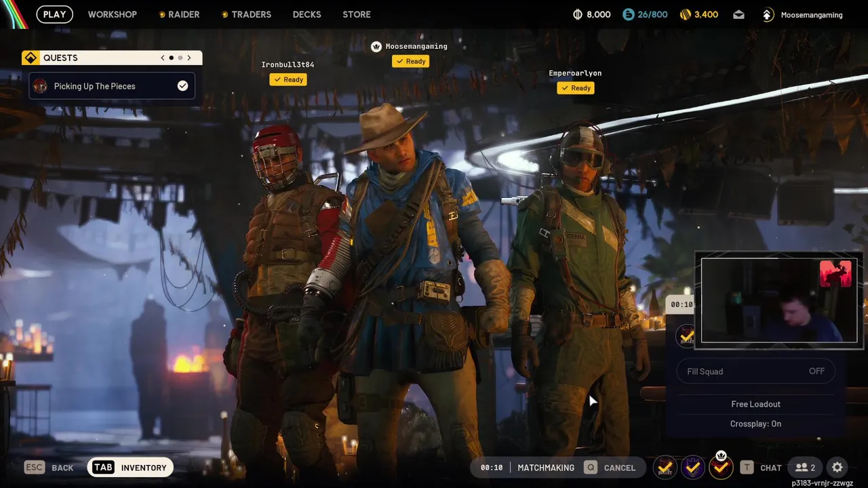
Task: Click the ESC key icon
Action: click(x=35, y=467)
